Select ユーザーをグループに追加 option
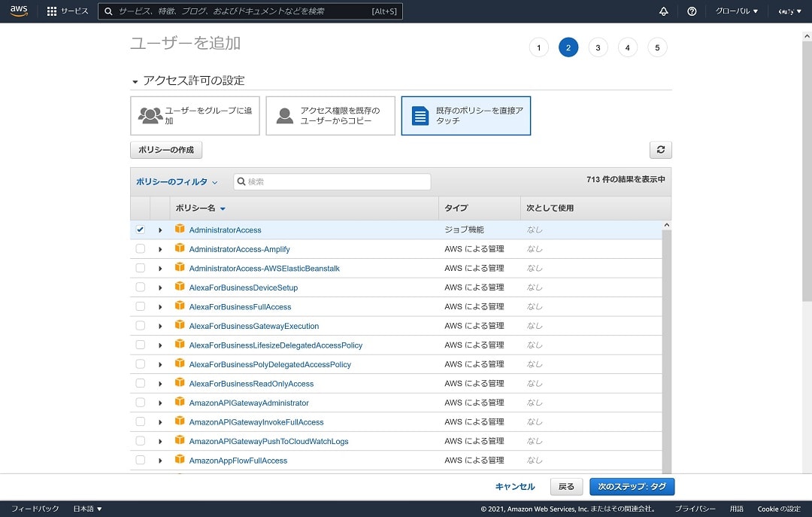The width and height of the screenshot is (812, 517). (x=195, y=116)
